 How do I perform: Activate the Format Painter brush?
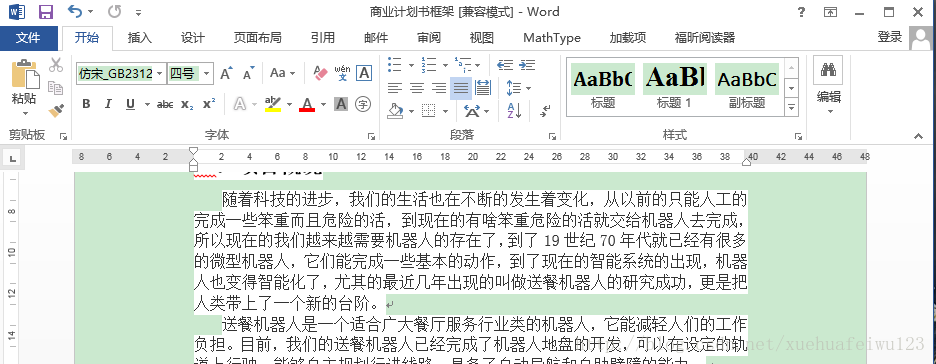pos(56,110)
